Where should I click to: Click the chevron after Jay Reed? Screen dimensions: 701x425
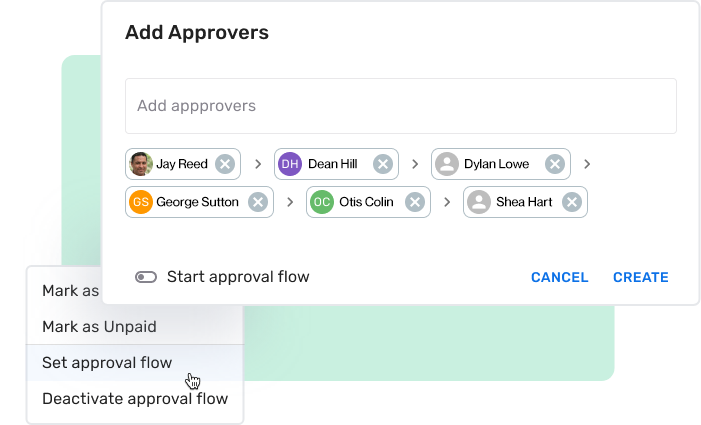(x=257, y=164)
